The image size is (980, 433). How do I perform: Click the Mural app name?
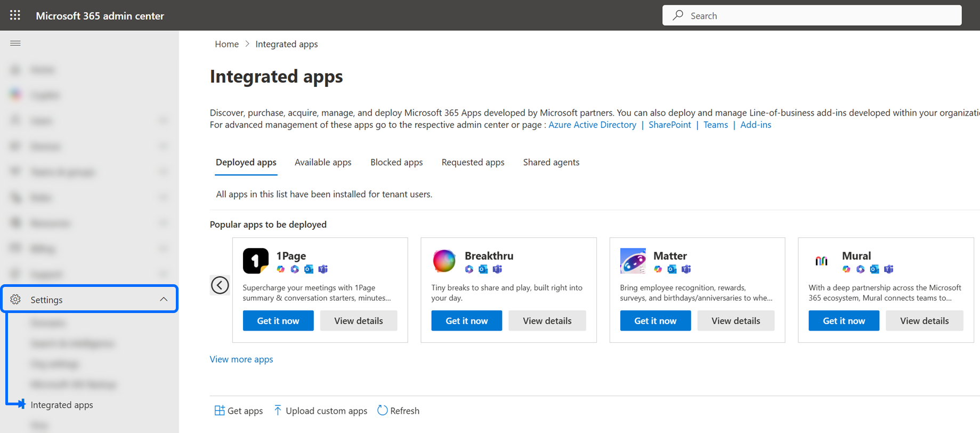coord(856,255)
